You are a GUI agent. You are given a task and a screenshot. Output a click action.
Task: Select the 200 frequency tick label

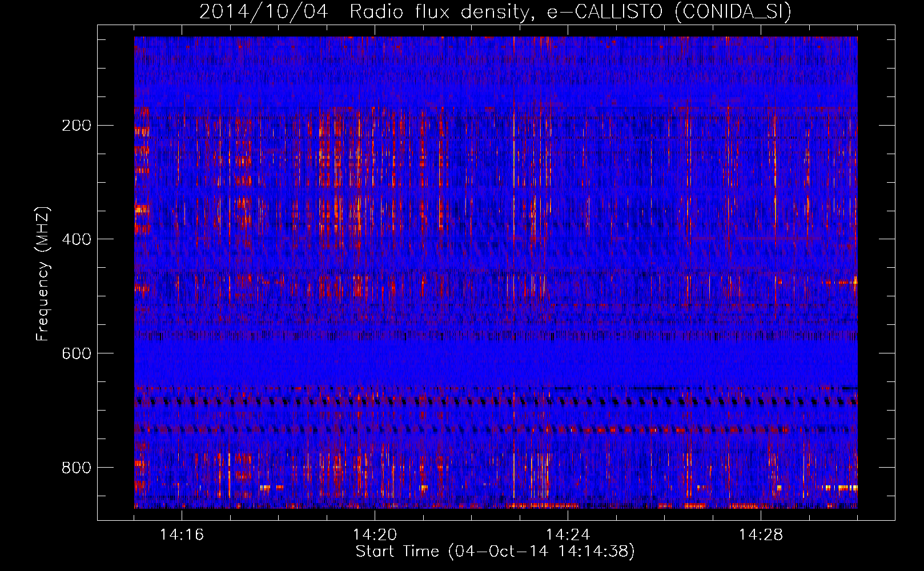77,125
